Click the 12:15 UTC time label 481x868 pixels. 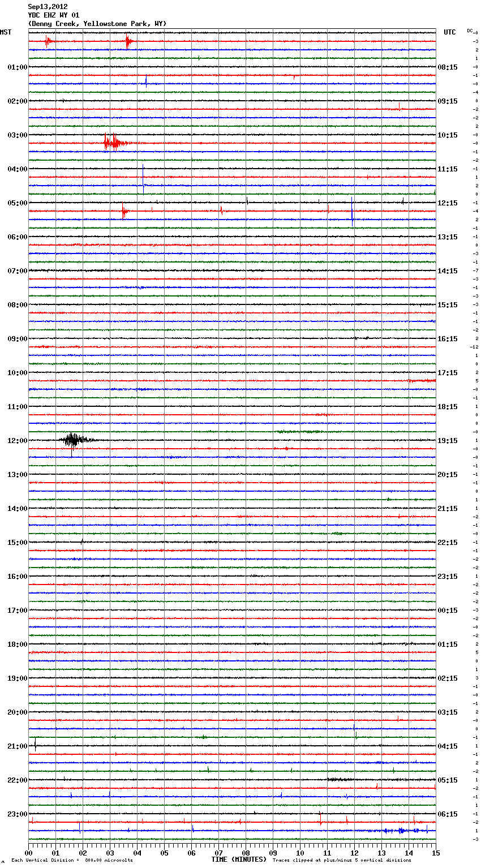448,203
